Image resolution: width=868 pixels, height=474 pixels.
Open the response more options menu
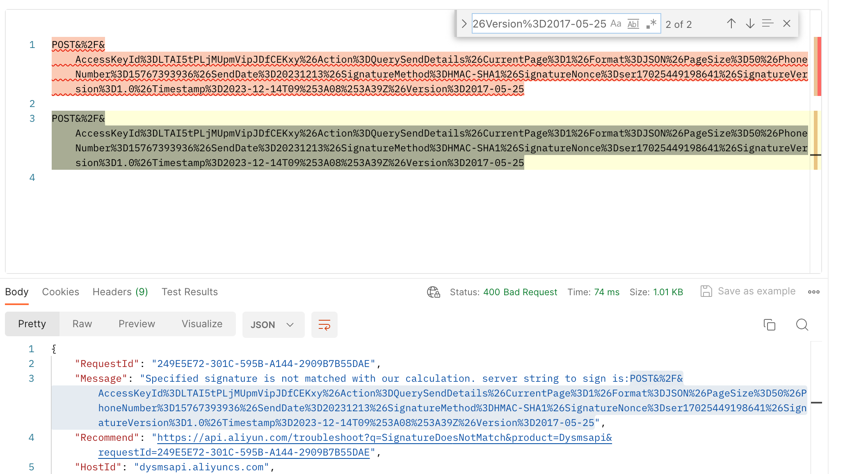tap(813, 292)
